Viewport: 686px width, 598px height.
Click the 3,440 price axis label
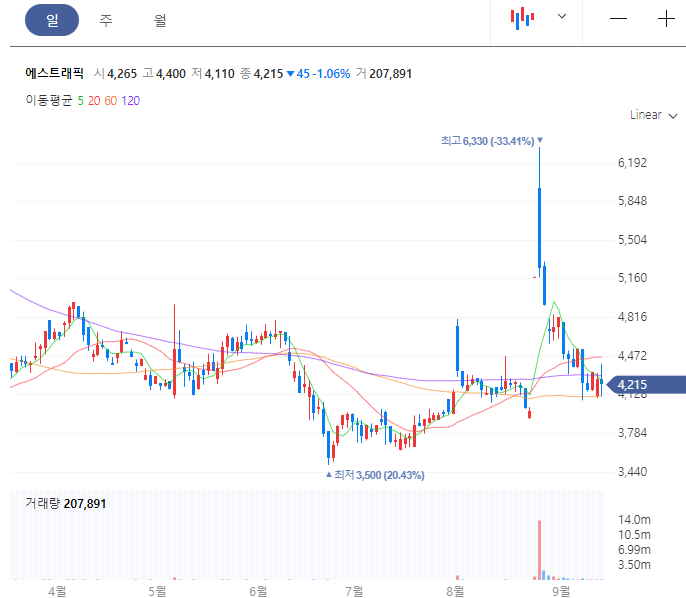coord(632,472)
